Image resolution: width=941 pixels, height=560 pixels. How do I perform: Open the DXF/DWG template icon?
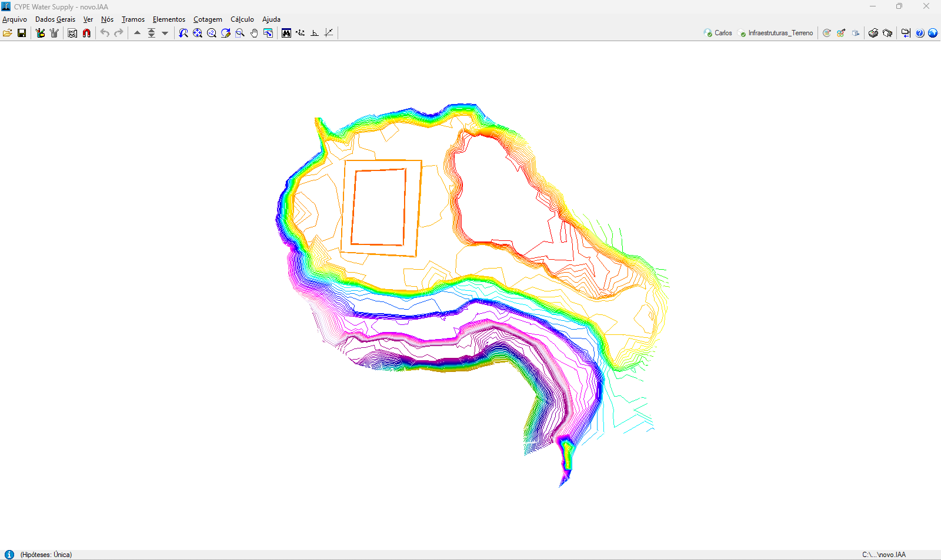[x=72, y=33]
